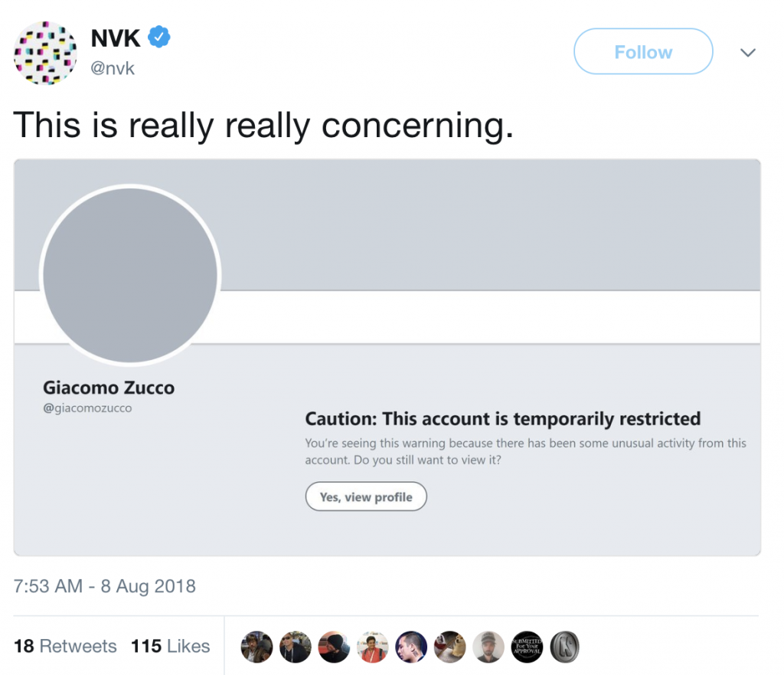The image size is (784, 675).
Task: Open liker avatar with red shirt and lanyard
Action: coord(372,647)
